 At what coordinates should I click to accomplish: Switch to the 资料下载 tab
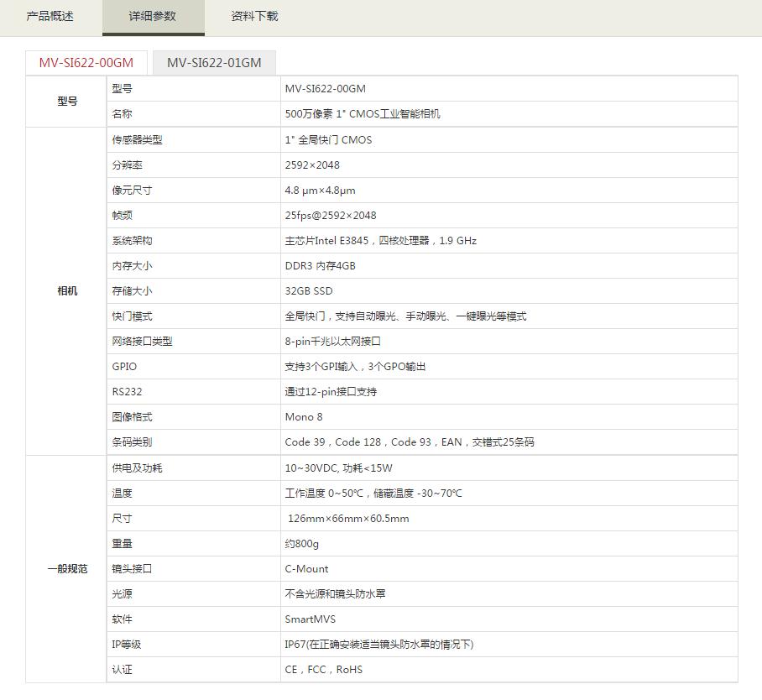(254, 16)
